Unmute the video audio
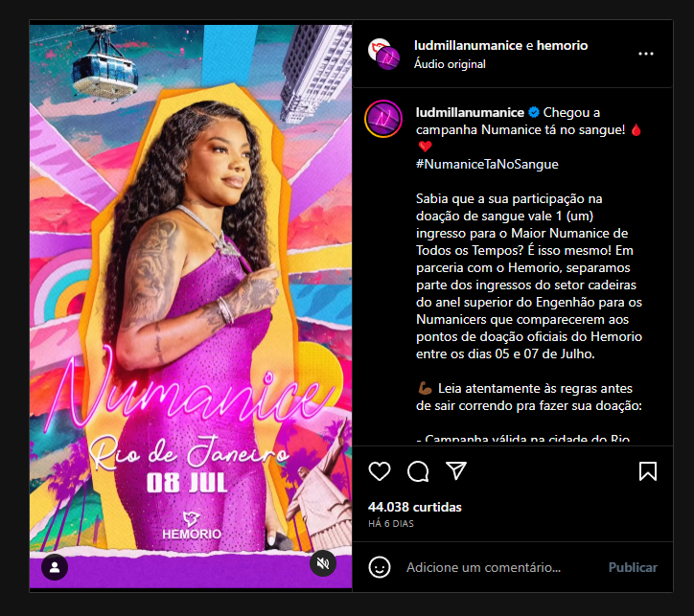The width and height of the screenshot is (694, 616). point(323,563)
